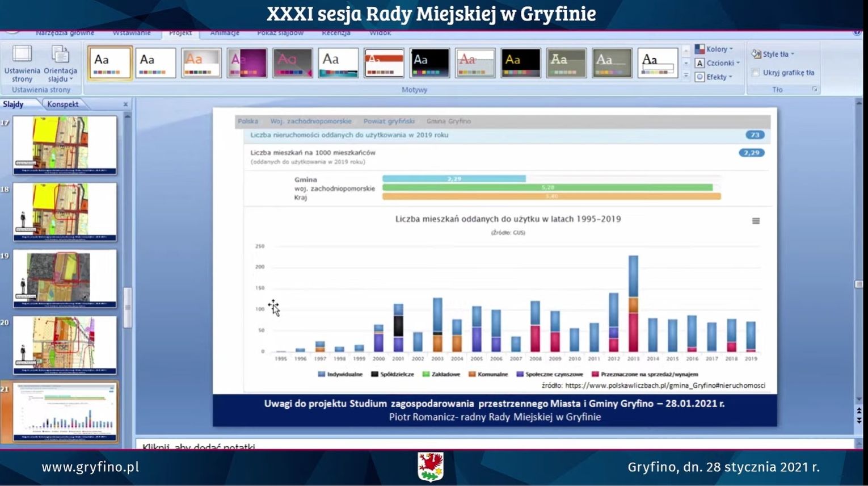Open the help icon in ribbon corner

tap(857, 33)
